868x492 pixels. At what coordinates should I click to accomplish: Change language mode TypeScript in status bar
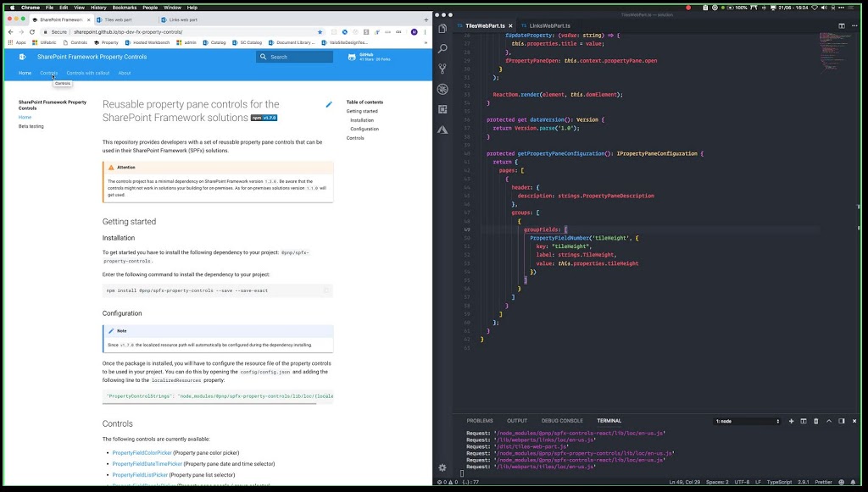point(780,482)
